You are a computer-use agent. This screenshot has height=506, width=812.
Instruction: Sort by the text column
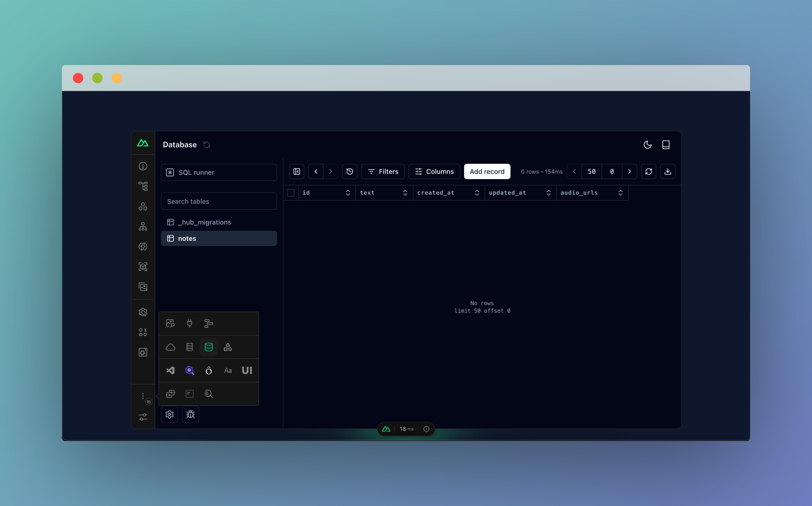[405, 193]
